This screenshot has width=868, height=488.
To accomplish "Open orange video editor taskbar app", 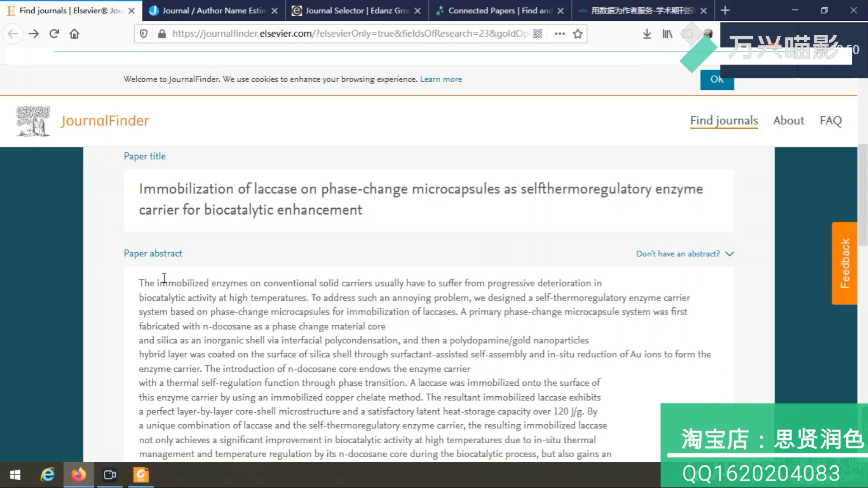I will point(141,475).
